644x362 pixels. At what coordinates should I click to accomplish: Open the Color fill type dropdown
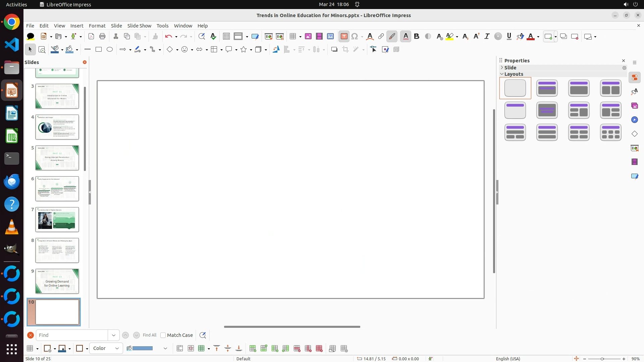(106, 348)
